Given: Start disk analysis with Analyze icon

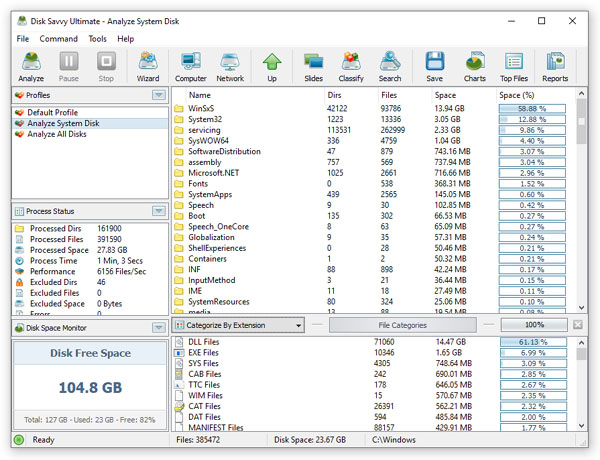Looking at the screenshot, I should [31, 67].
